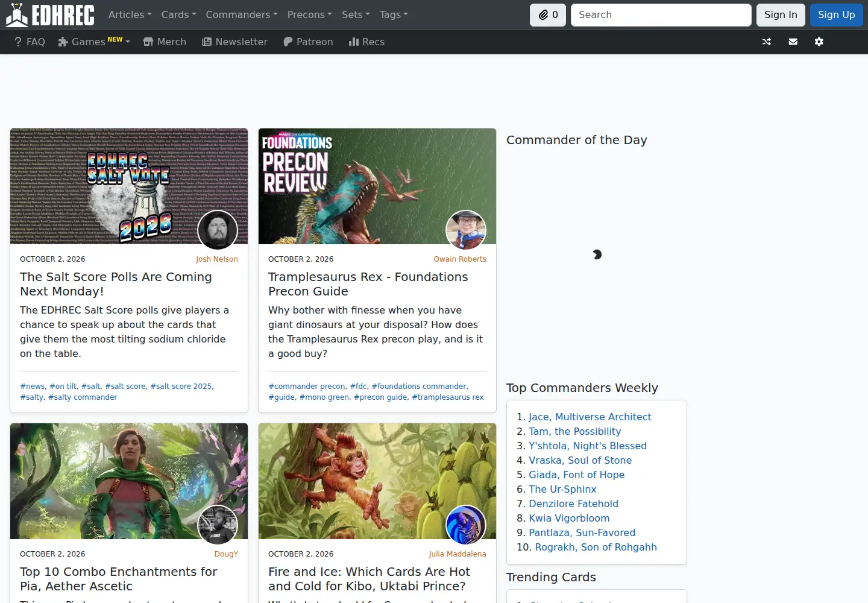Click the #precon guide tag
This screenshot has width=868, height=603.
(x=380, y=397)
